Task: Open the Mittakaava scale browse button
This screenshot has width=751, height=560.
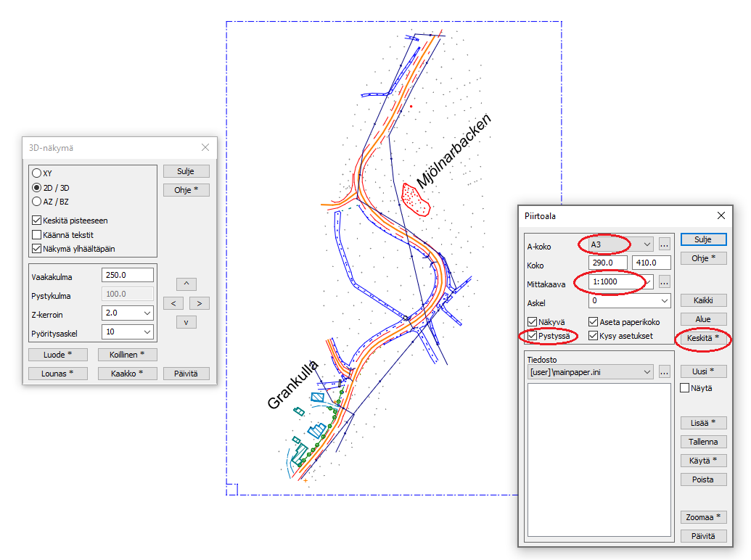Action: pyautogui.click(x=664, y=281)
